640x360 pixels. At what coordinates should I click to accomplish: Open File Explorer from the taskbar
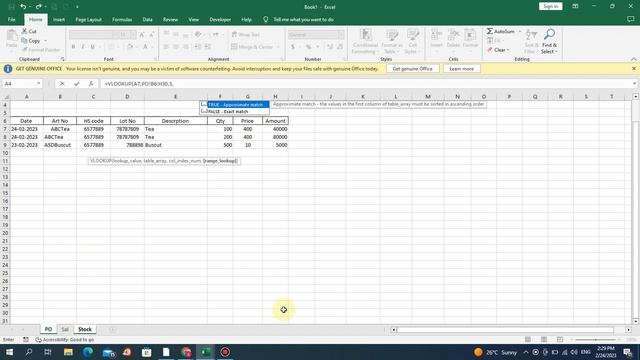click(x=68, y=352)
